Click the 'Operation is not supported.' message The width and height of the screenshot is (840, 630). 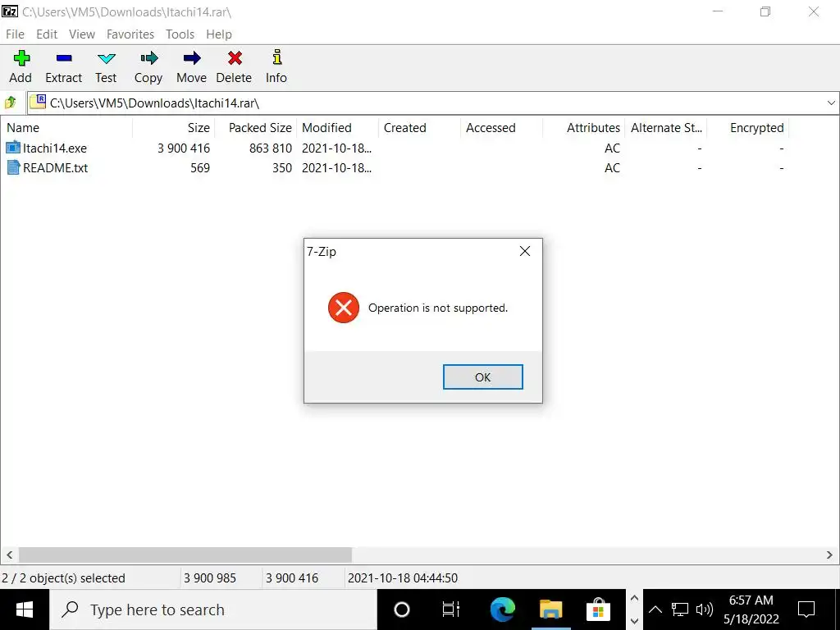(438, 308)
